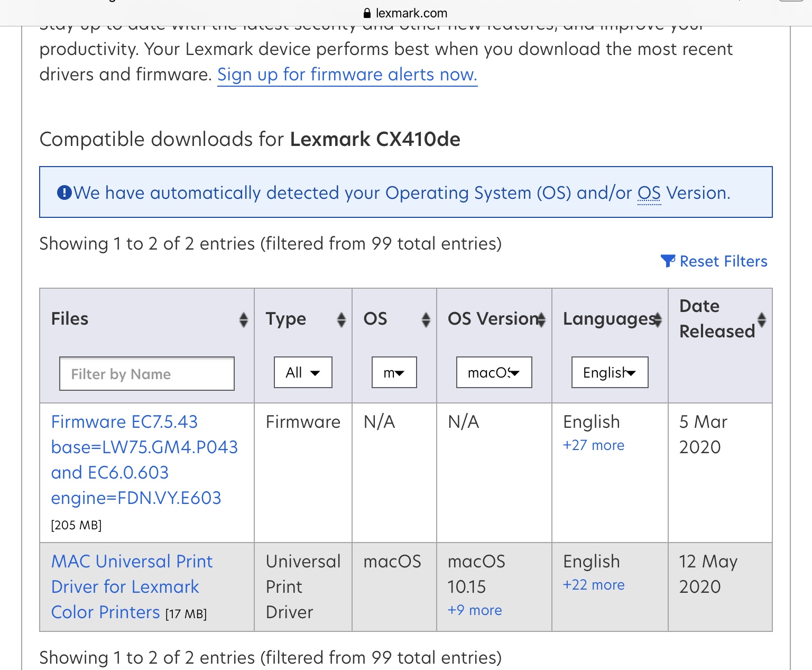Click the '[205 MB]' file size text
The width and height of the screenshot is (812, 670).
76,525
